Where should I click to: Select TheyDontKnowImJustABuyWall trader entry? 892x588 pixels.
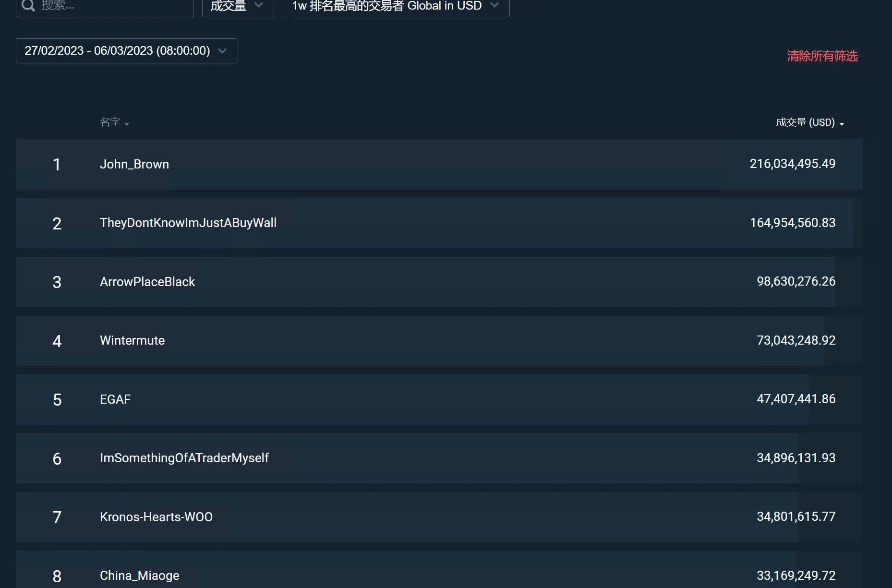tap(188, 223)
